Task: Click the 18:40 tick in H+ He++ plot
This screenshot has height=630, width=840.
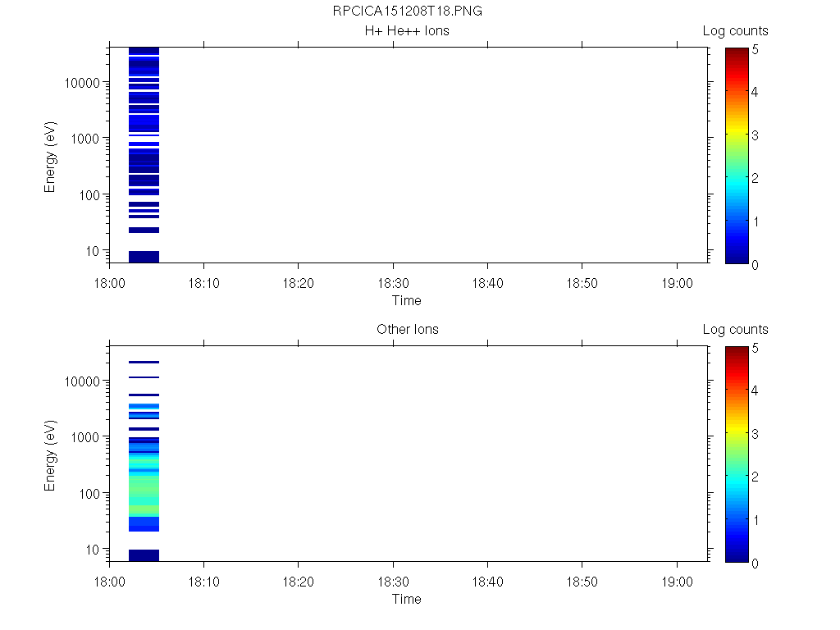Action: [x=487, y=283]
